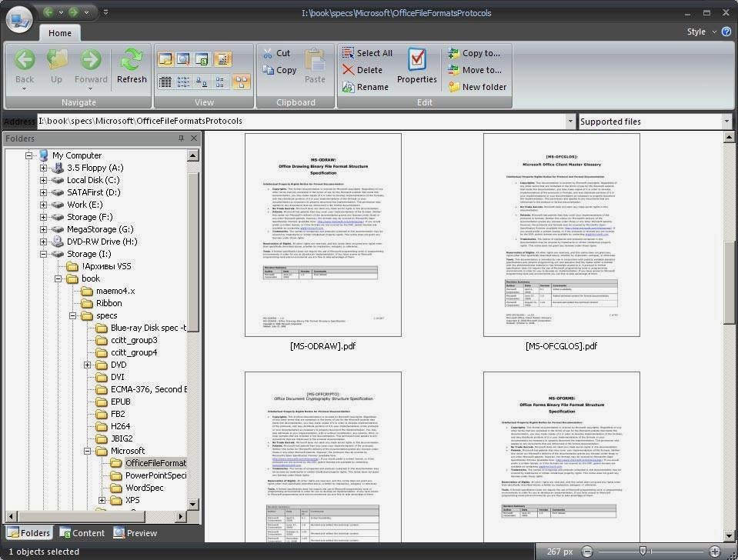Expand the XPS folder node

pyautogui.click(x=102, y=500)
